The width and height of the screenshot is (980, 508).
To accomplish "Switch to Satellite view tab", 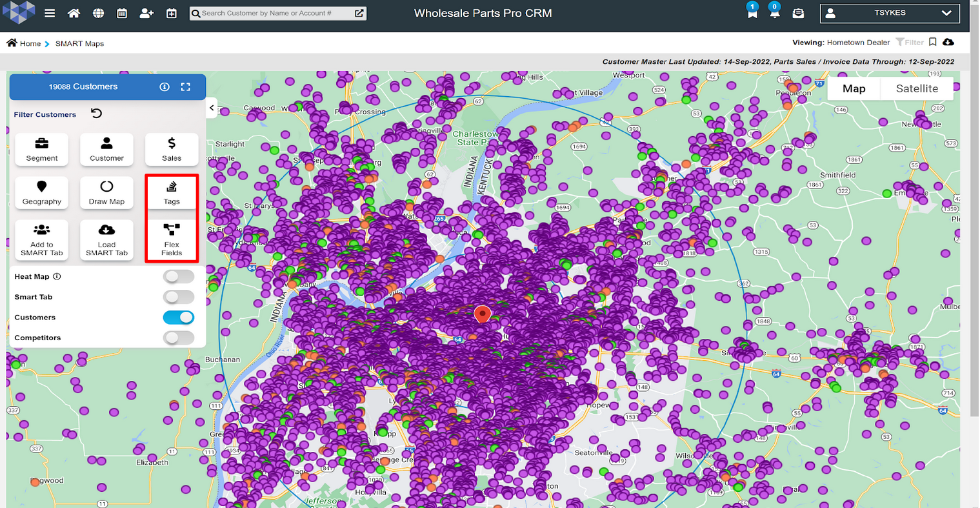I will click(x=917, y=88).
